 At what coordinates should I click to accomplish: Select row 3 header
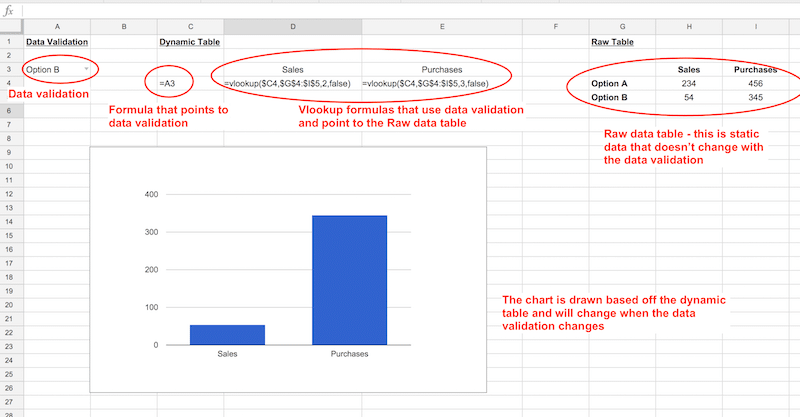tap(9, 69)
